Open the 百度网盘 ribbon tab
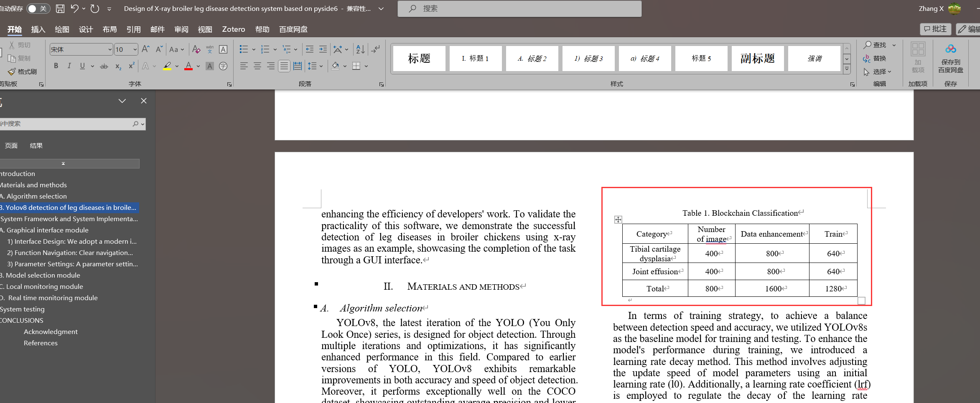Screen dimensions: 980x403 point(293,29)
